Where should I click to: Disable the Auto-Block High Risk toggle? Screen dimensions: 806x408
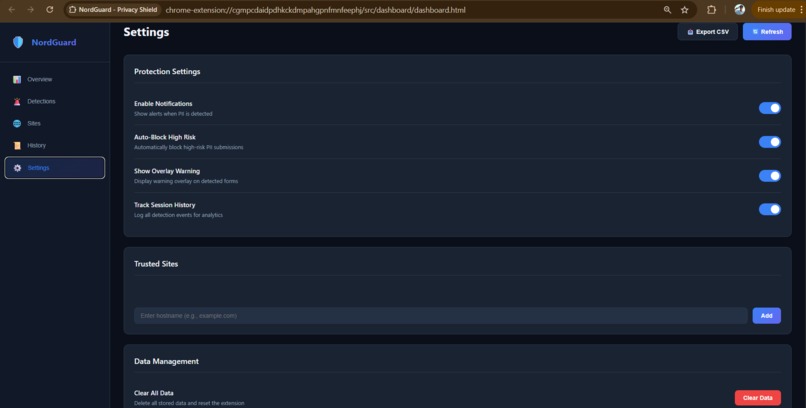[x=770, y=142]
